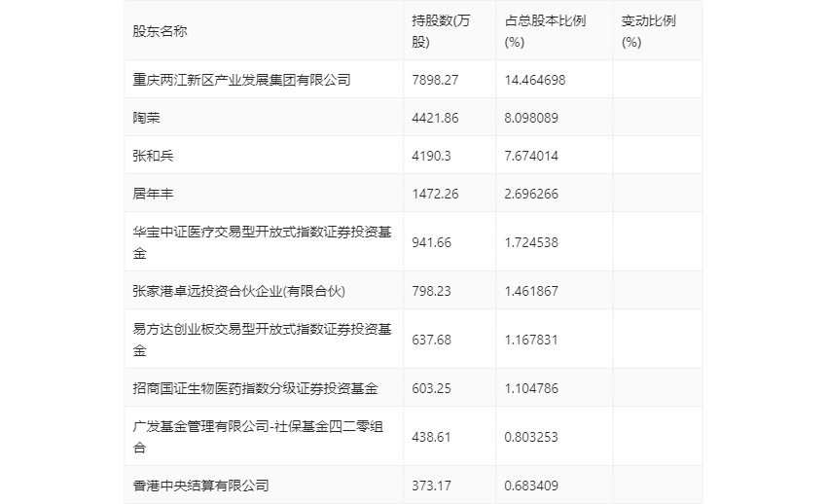Click the percentage 0.803253
This screenshot has height=504, width=827.
point(531,437)
